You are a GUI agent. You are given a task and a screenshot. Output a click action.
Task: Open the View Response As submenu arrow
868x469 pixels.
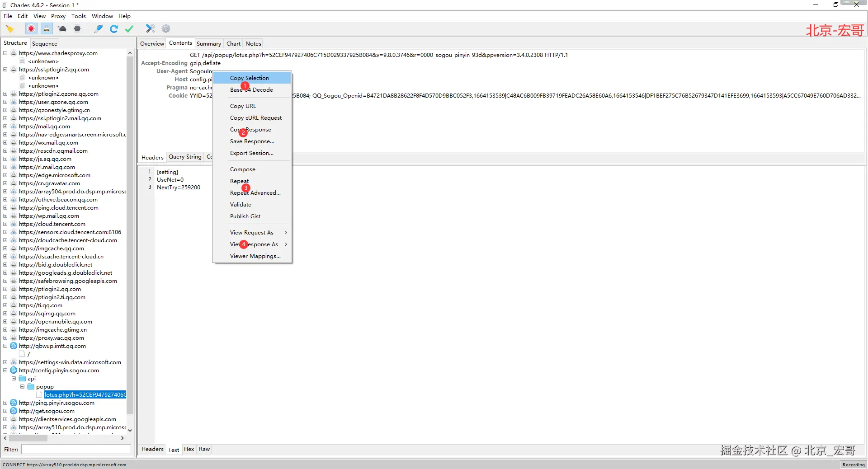tap(286, 244)
